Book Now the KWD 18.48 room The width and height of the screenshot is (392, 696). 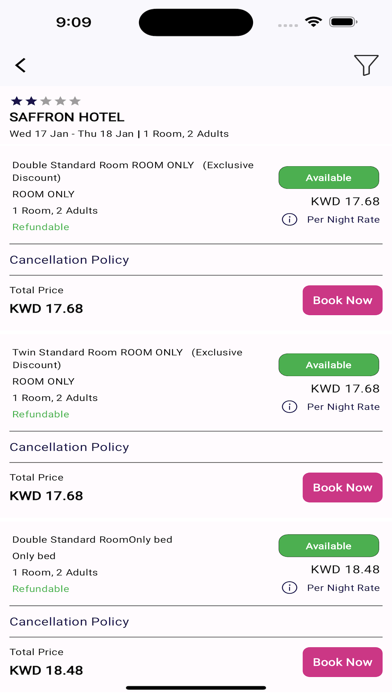pos(342,662)
